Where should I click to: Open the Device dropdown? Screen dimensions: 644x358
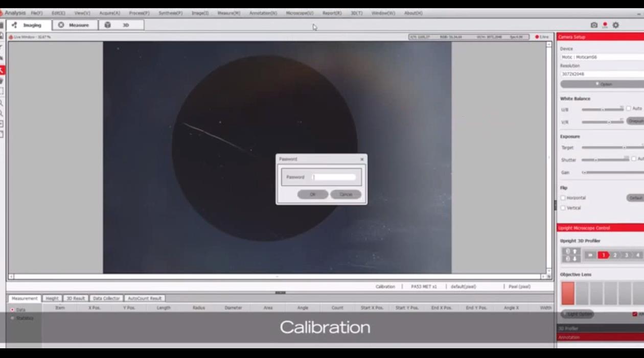pyautogui.click(x=602, y=57)
